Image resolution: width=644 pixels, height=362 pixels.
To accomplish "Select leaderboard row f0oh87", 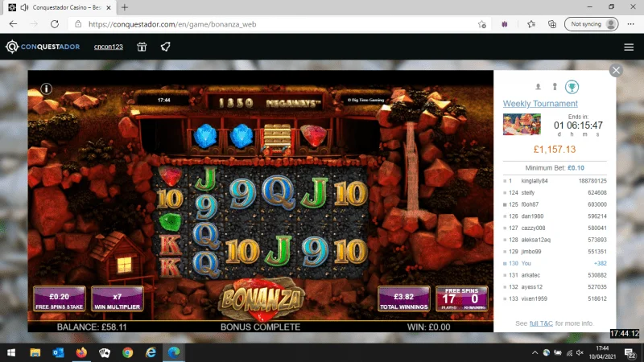I will point(555,204).
